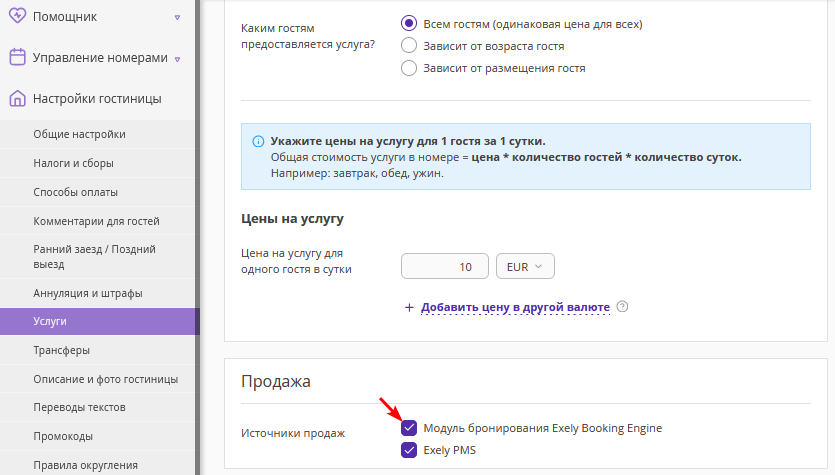This screenshot has width=835, height=475.
Task: Choose Зависит от размещения гостя option
Action: click(409, 68)
